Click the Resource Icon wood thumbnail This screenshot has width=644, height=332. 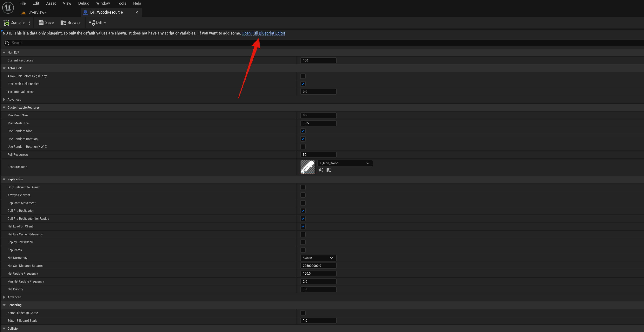(x=307, y=167)
